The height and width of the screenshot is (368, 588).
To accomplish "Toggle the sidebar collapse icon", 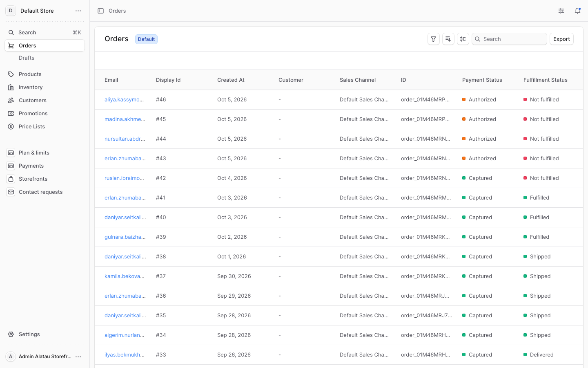I will [100, 11].
